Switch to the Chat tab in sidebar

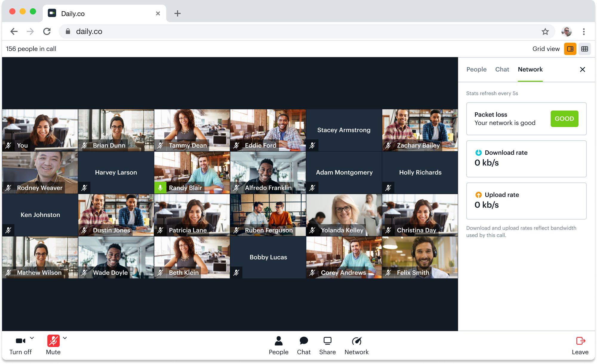[x=502, y=69]
